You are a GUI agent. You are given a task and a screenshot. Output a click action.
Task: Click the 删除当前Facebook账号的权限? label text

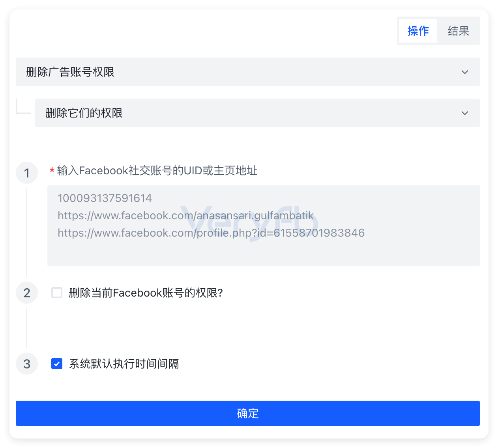(146, 293)
